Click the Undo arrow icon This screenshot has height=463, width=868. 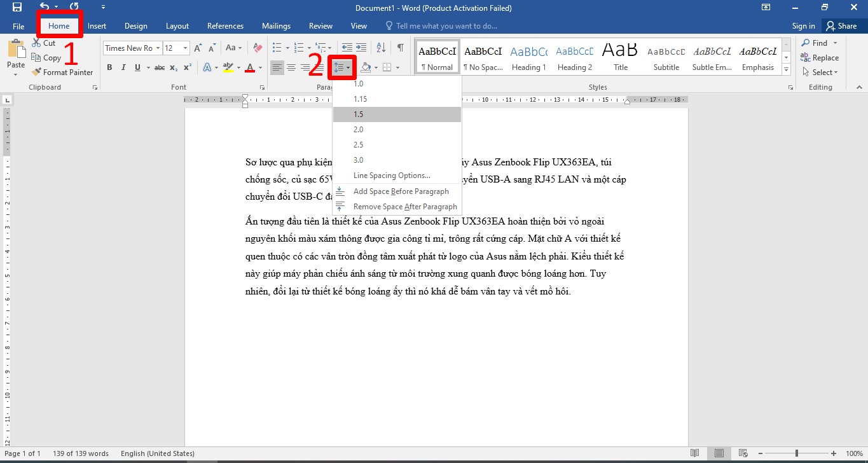pos(45,8)
